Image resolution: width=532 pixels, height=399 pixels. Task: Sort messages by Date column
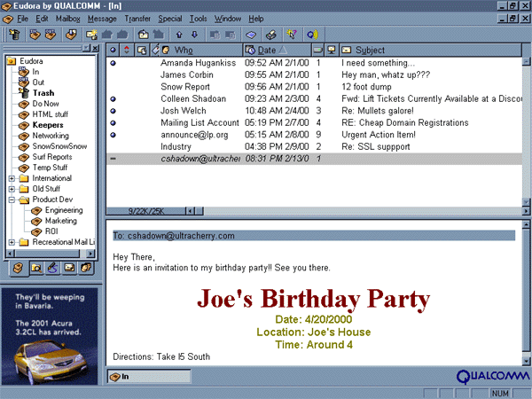278,51
